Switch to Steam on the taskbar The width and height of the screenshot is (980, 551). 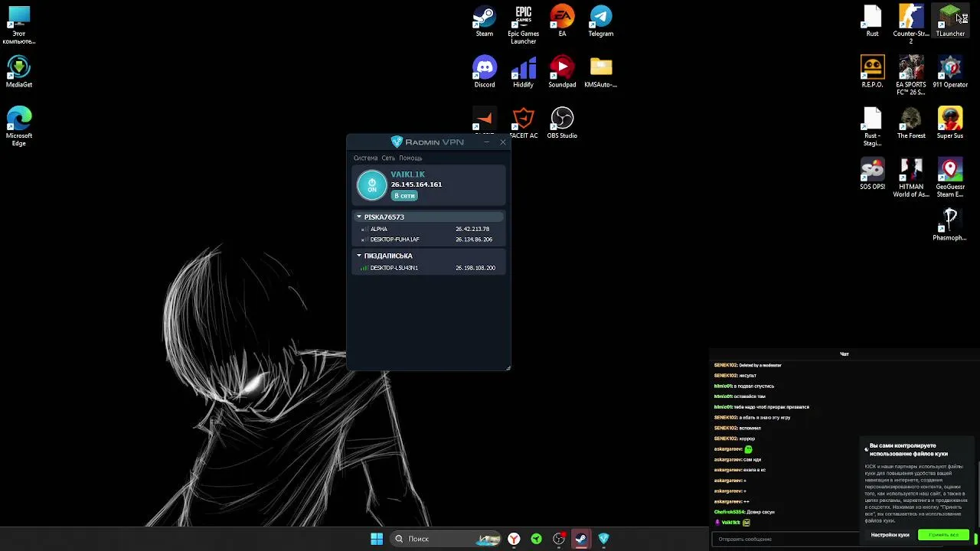click(581, 539)
